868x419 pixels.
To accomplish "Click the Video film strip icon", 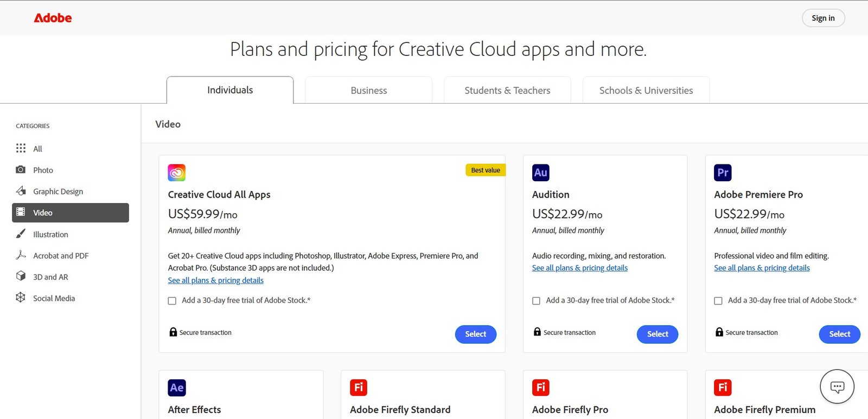I will (x=21, y=212).
